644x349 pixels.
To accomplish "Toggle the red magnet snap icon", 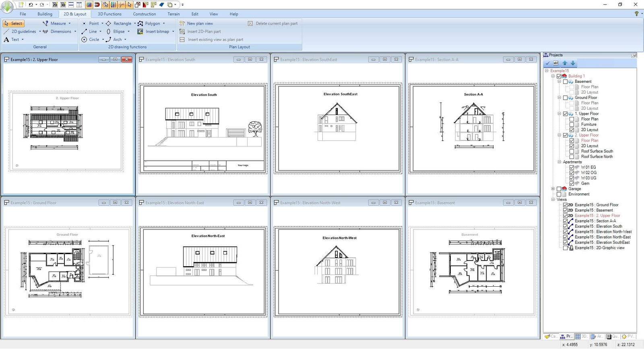I will [x=97, y=5].
